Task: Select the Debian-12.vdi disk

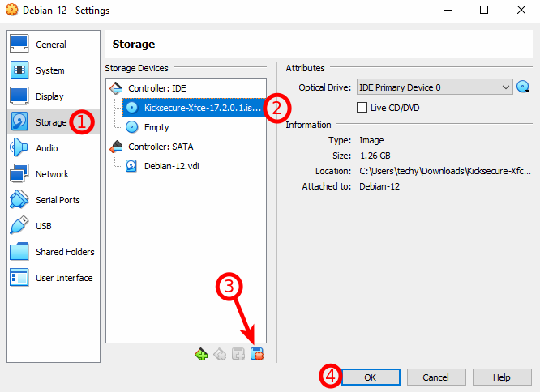Action: 172,165
